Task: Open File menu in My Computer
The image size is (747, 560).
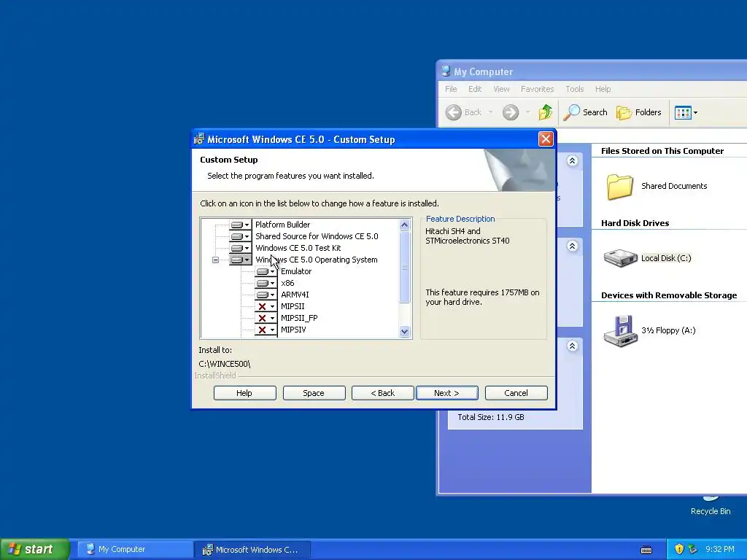Action: pyautogui.click(x=451, y=89)
